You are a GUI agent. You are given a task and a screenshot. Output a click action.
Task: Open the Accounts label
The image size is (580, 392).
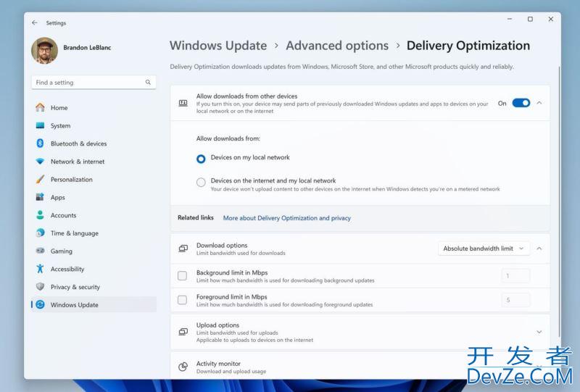(x=63, y=215)
